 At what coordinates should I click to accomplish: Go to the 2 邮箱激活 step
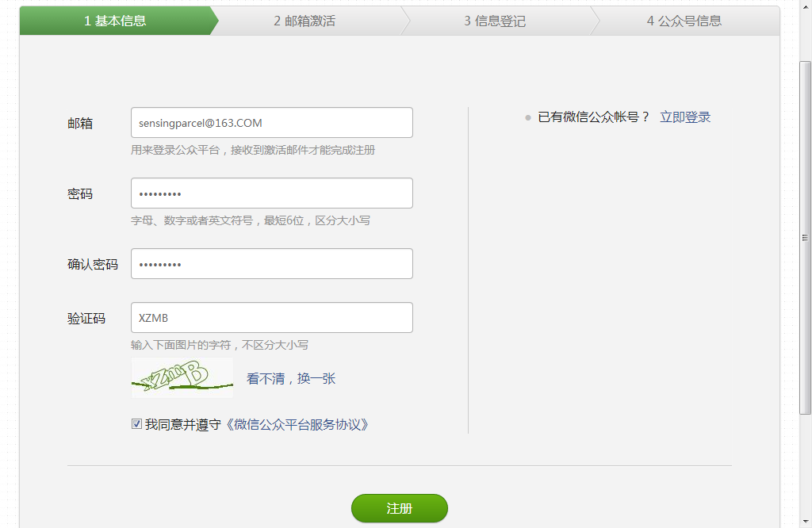point(304,21)
